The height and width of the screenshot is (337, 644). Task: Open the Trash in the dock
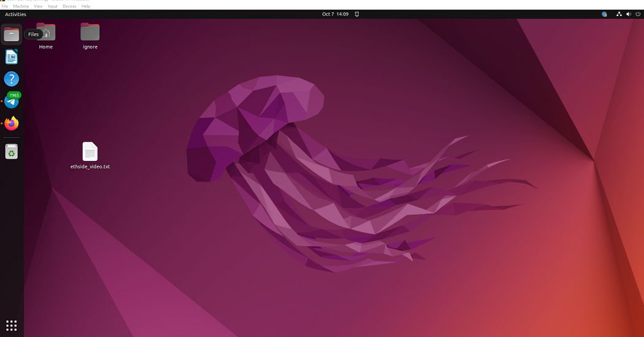coord(12,151)
